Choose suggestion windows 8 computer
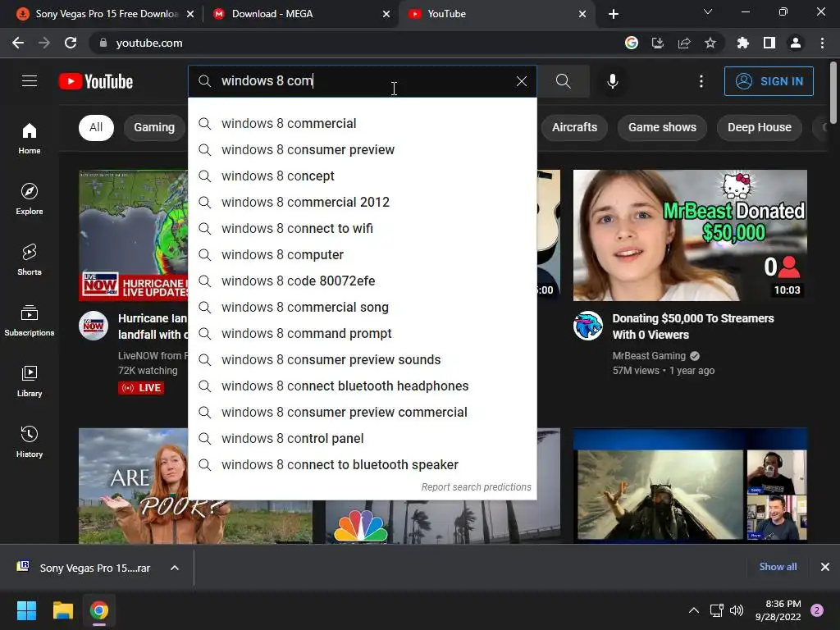840x630 pixels. [x=362, y=254]
